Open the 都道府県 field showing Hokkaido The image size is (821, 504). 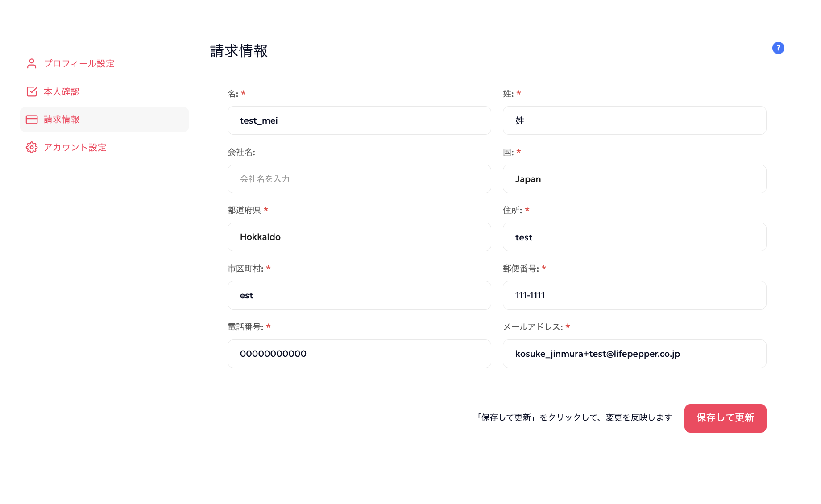tap(359, 237)
